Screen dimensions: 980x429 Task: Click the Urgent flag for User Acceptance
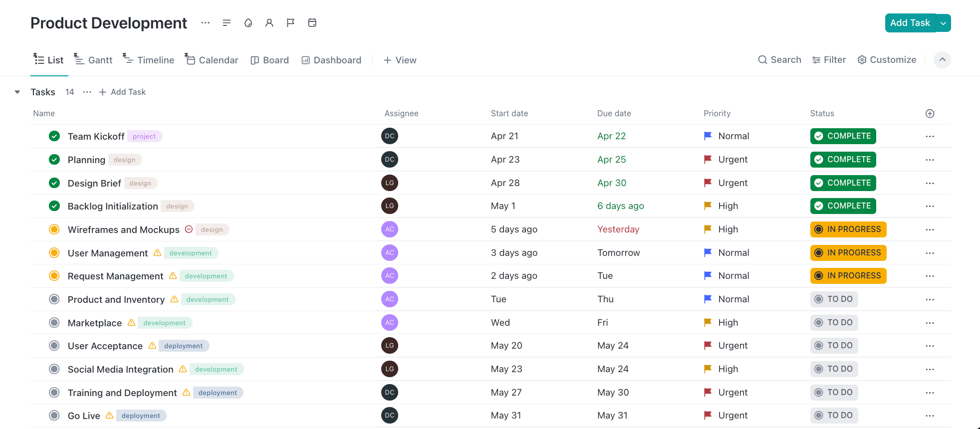pos(708,346)
